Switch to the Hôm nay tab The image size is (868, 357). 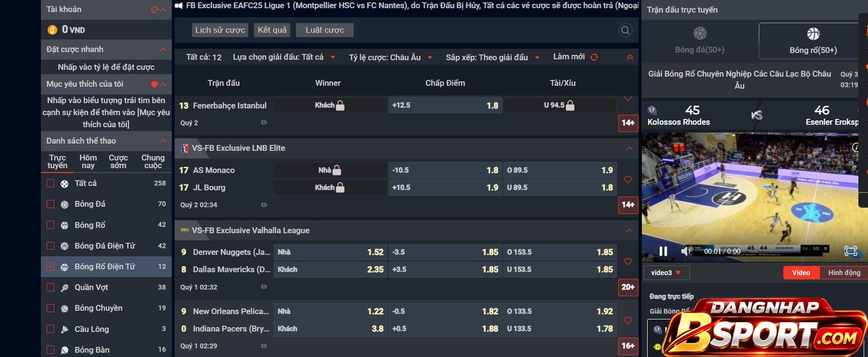(x=88, y=161)
